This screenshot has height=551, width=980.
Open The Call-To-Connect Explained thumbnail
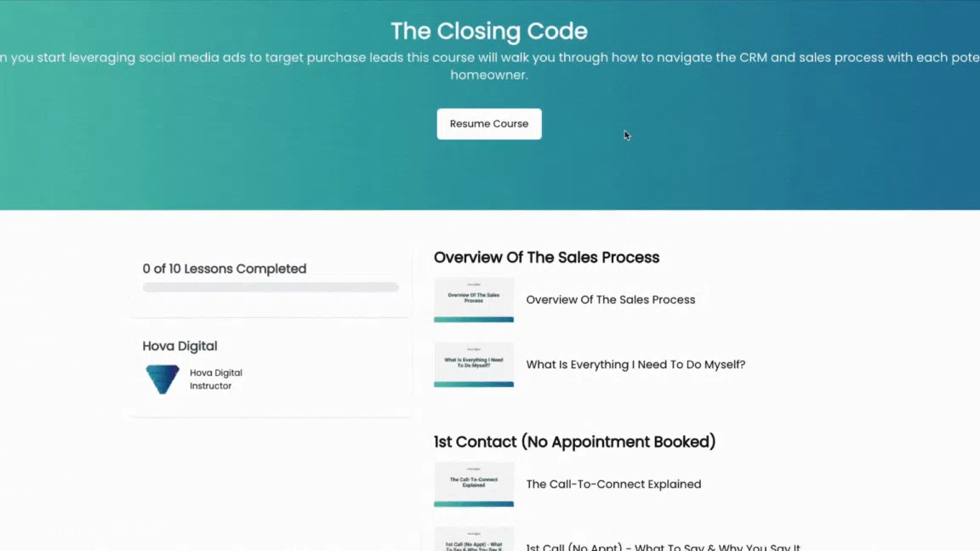(474, 484)
